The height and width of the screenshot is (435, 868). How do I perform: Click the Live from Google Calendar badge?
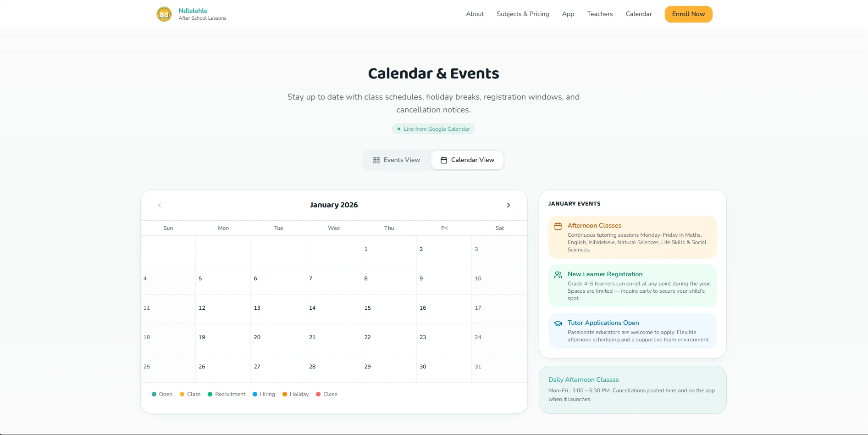pos(433,129)
